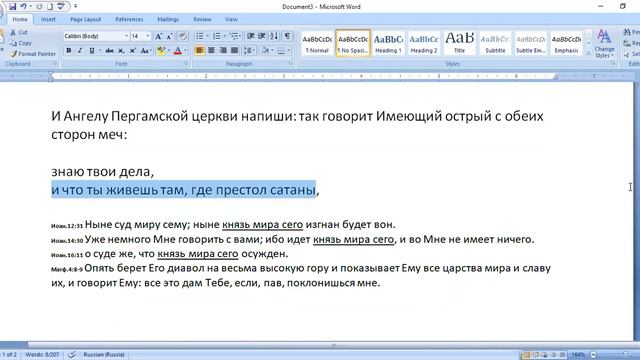Apply the Heading 2 style
This screenshot has width=640, height=360.
coord(424,43)
